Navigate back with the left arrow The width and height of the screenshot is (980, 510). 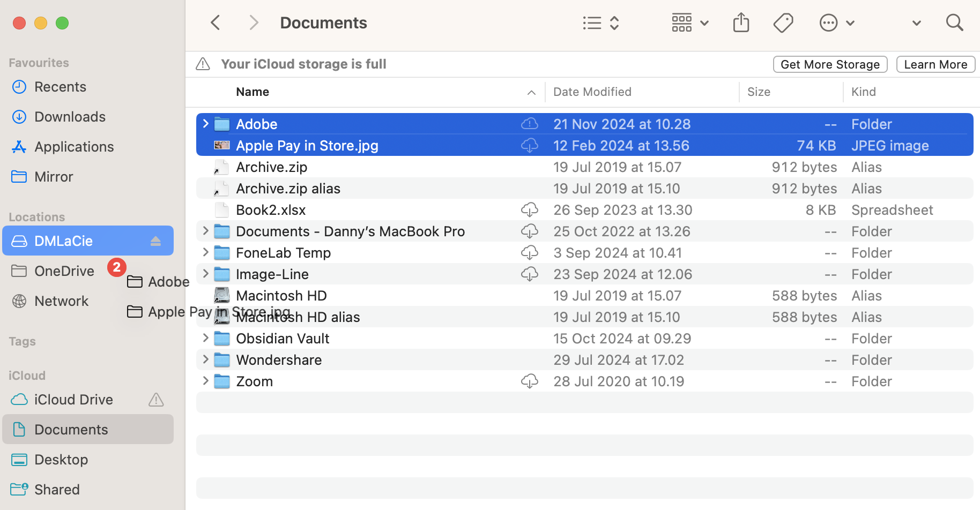pyautogui.click(x=215, y=22)
